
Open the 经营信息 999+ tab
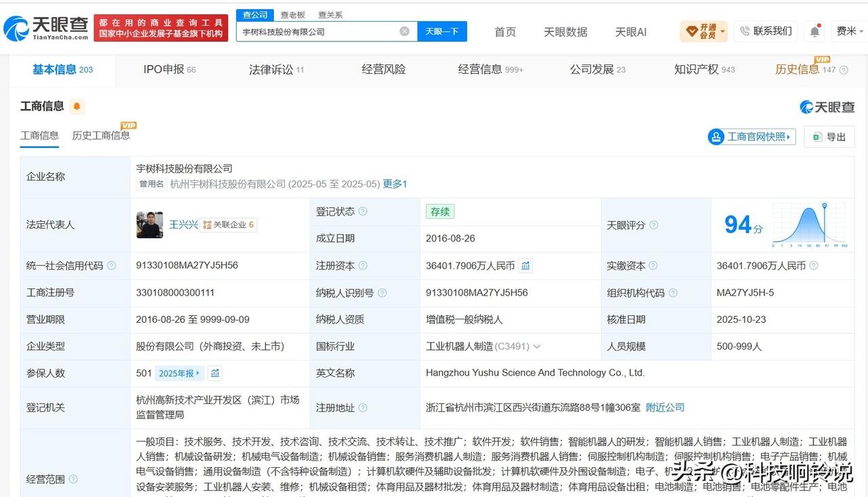click(x=490, y=69)
